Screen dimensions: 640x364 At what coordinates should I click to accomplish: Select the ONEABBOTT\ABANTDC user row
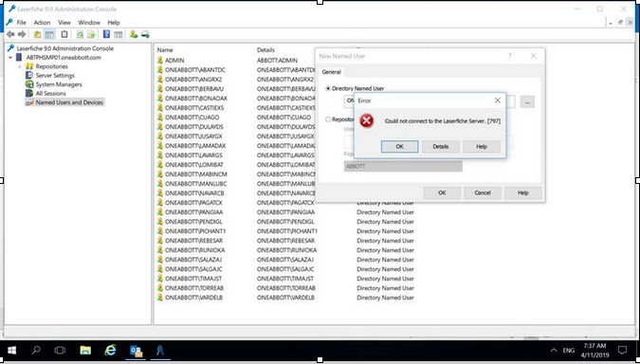point(194,70)
